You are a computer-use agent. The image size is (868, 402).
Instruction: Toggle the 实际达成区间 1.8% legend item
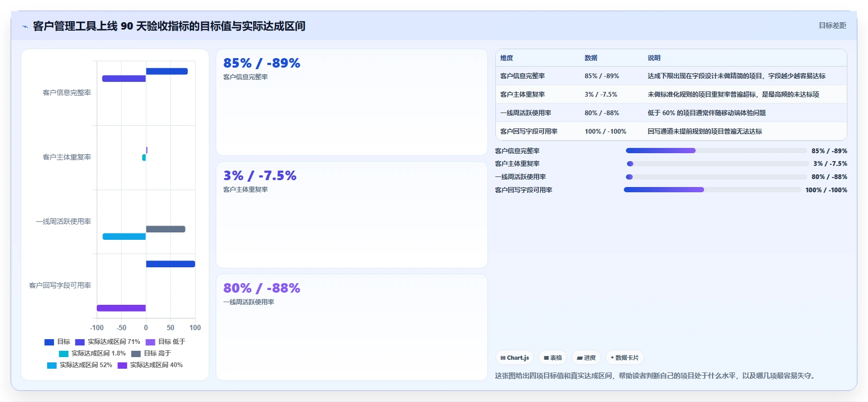93,353
